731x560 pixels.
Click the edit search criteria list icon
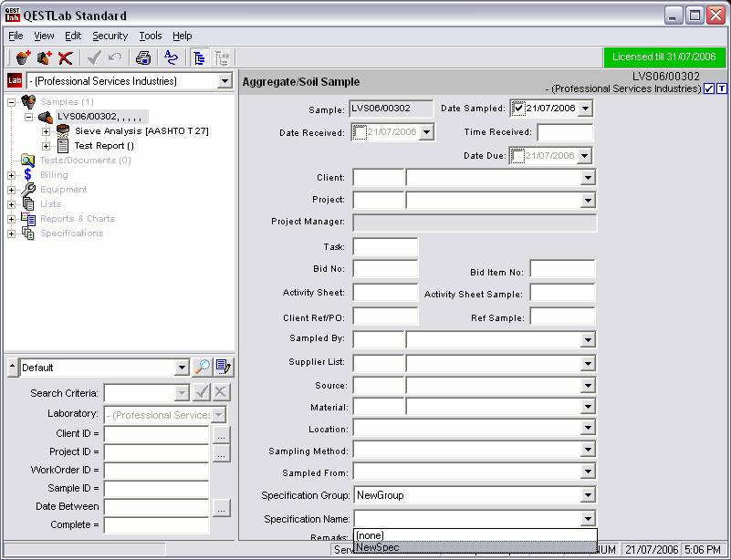click(x=224, y=368)
